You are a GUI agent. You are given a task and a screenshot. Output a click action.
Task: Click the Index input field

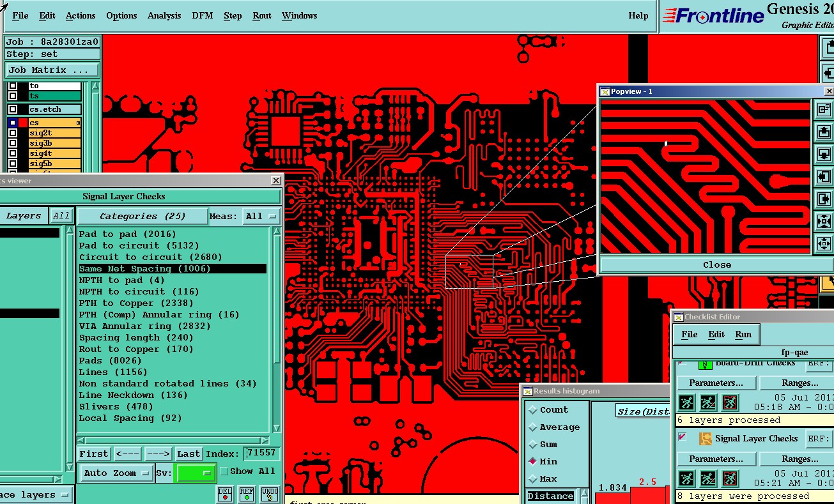pyautogui.click(x=262, y=454)
